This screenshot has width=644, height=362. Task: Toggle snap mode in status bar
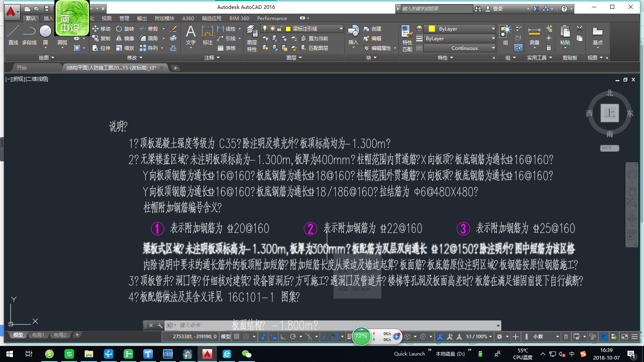click(x=246, y=337)
